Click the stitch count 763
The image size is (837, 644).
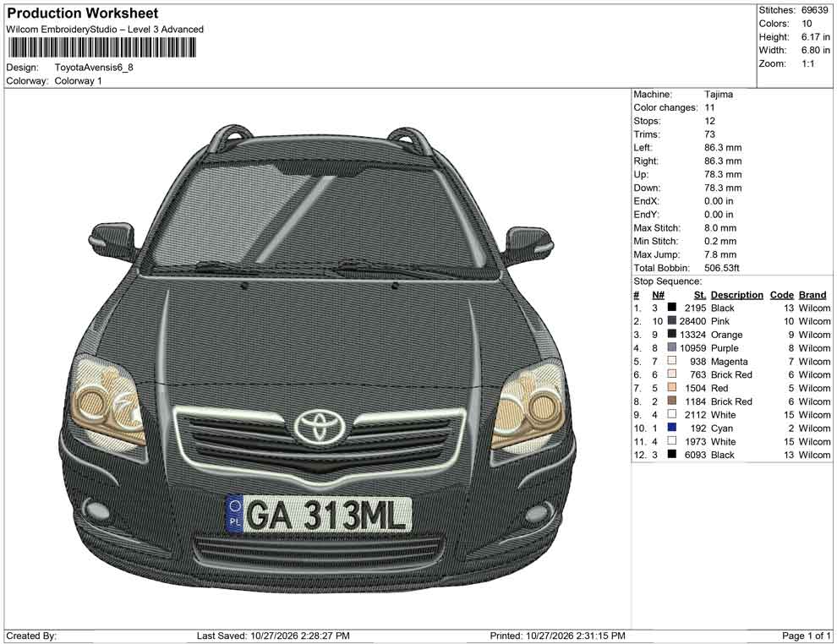(697, 375)
